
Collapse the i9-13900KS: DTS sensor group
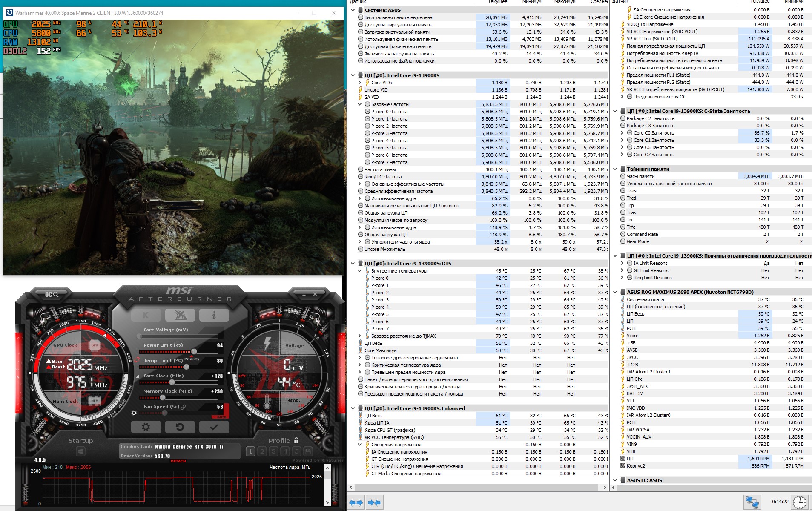point(353,264)
